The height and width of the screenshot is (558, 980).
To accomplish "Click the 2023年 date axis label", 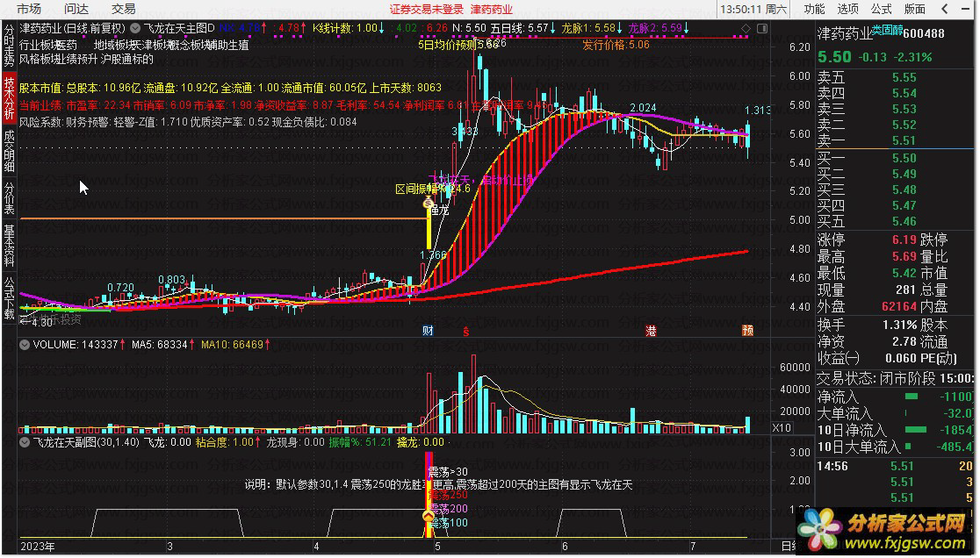I will tap(37, 547).
